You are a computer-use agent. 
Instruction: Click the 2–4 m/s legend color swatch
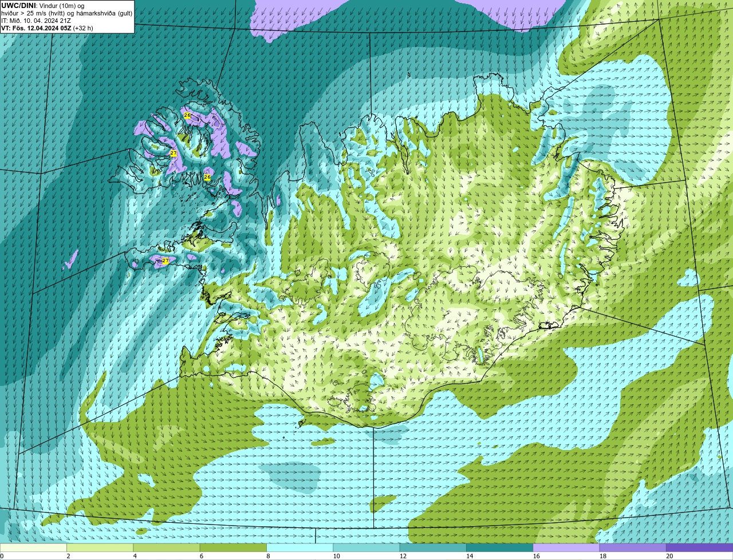(x=100, y=547)
